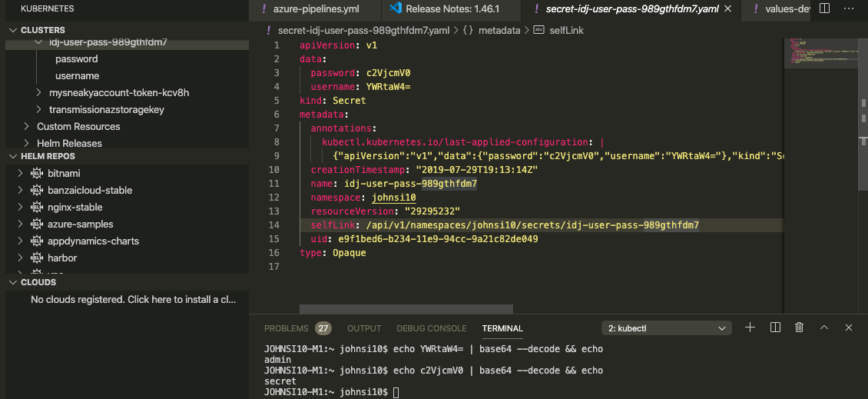Viewport: 868px width, 399px height.
Task: Close the terminal panel with the X
Action: point(849,328)
